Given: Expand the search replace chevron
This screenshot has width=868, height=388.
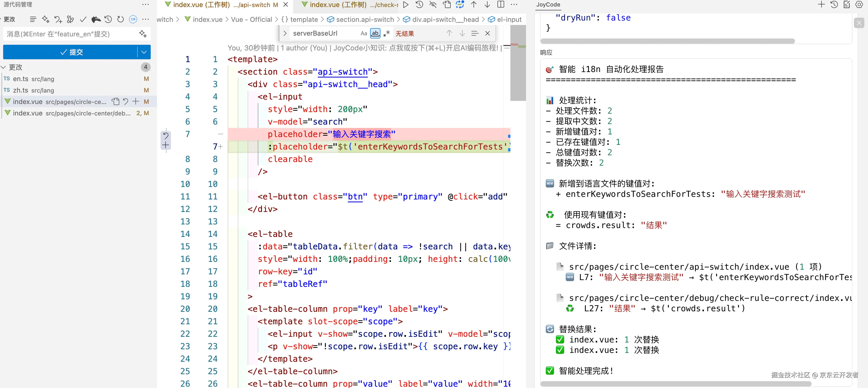Looking at the screenshot, I should click(285, 33).
